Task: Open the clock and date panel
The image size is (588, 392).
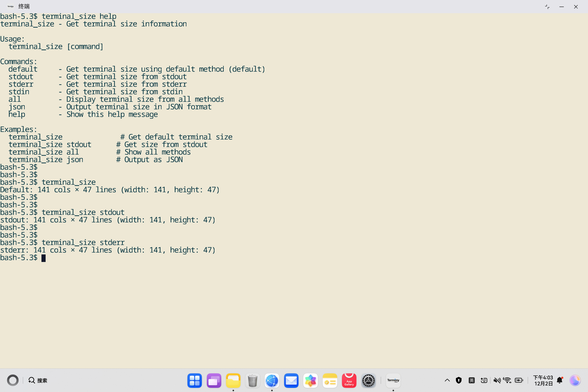Action: pyautogui.click(x=543, y=380)
